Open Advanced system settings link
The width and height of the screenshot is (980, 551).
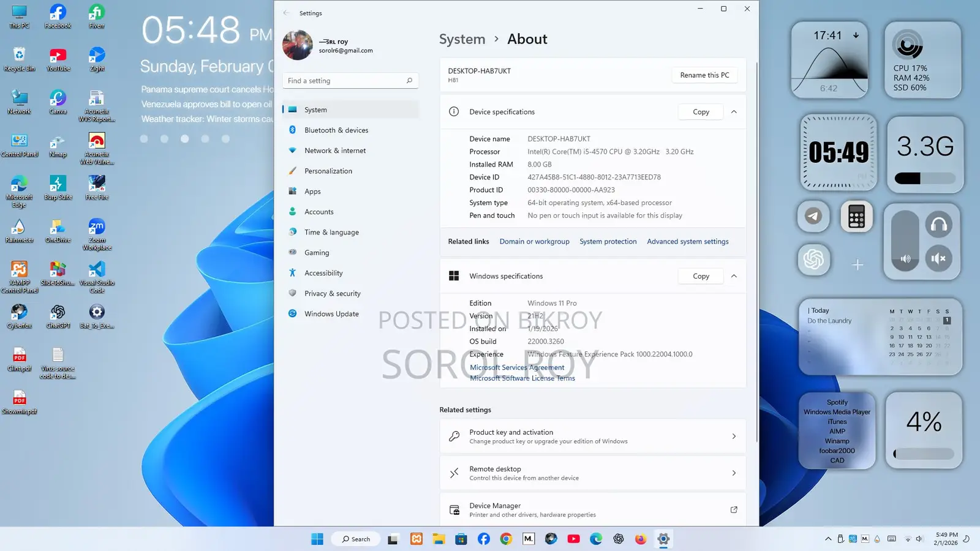688,242
